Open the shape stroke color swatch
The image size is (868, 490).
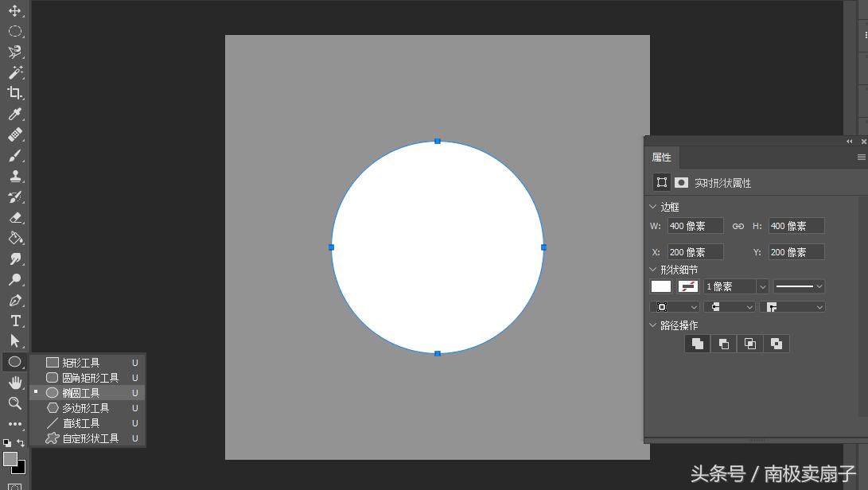[x=688, y=286]
